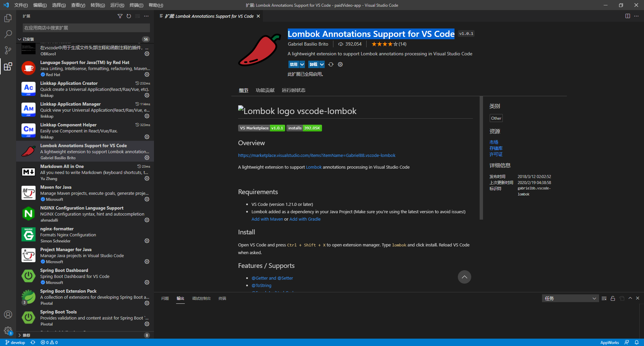The height and width of the screenshot is (346, 644).
Task: Open errors and warnings count
Action: point(49,342)
